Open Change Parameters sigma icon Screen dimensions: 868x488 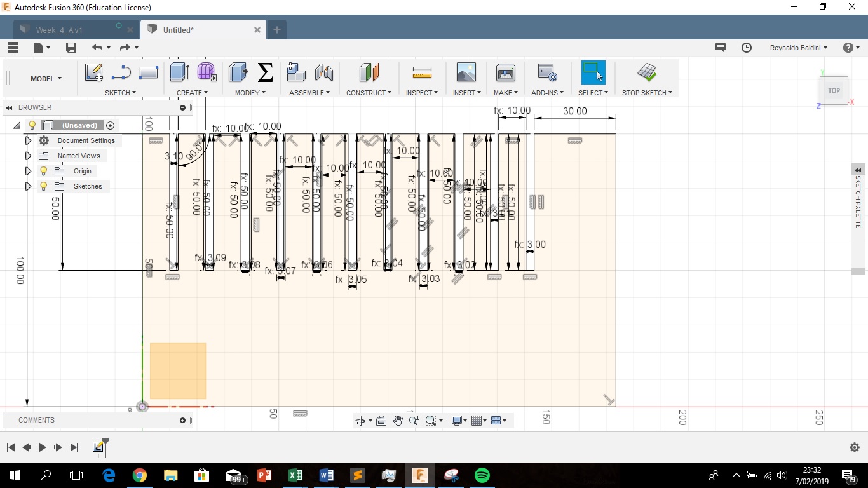click(x=266, y=72)
